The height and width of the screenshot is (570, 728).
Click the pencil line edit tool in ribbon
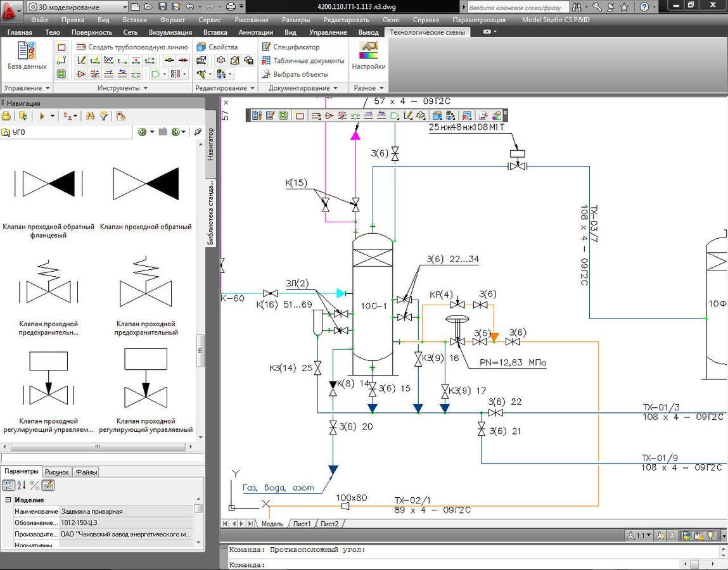[x=81, y=60]
